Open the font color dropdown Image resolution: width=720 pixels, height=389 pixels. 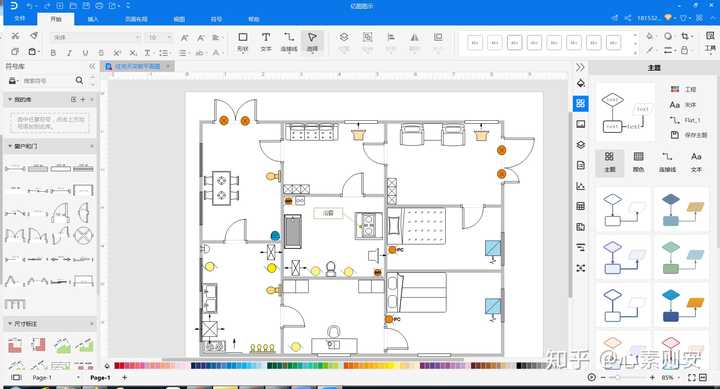coord(217,53)
